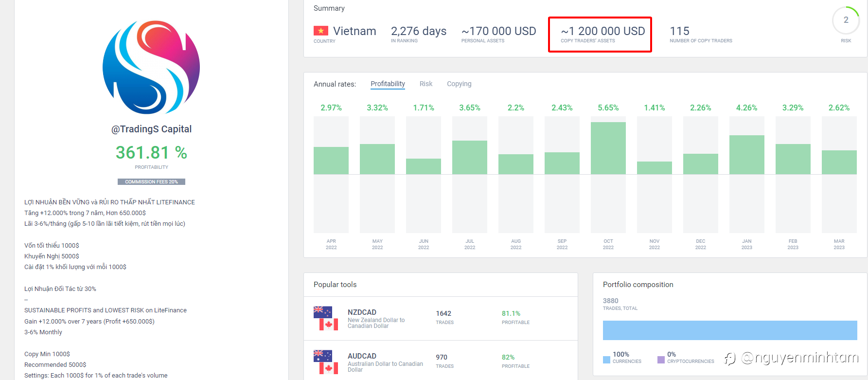Click the 'Copy Min 1000$' description line

click(47, 354)
